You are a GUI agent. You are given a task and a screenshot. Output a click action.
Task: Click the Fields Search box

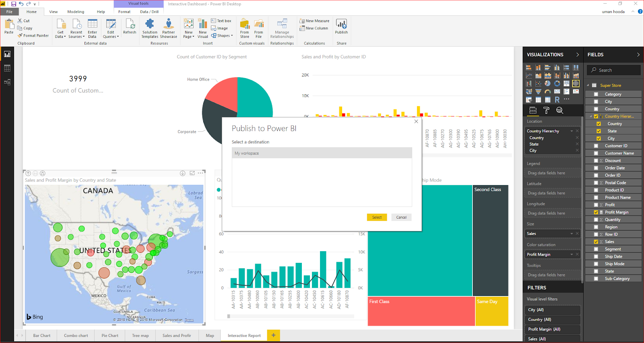click(x=614, y=70)
